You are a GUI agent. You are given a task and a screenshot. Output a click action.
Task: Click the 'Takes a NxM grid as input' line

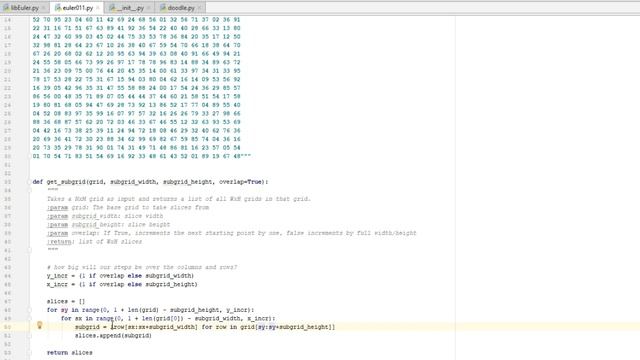point(179,199)
